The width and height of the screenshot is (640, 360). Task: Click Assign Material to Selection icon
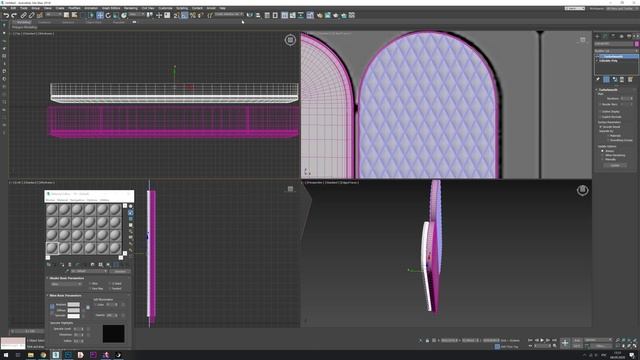click(x=62, y=264)
